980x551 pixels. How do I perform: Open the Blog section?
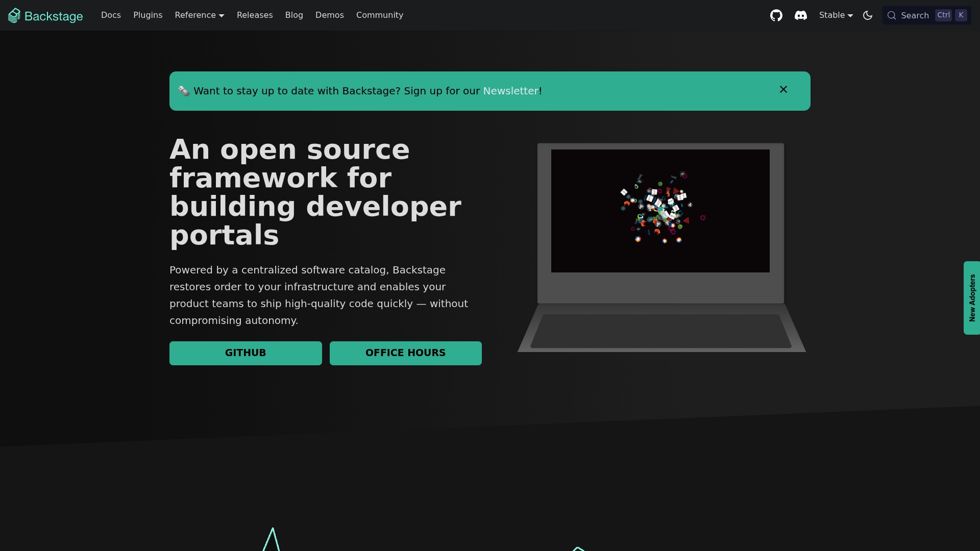[294, 15]
